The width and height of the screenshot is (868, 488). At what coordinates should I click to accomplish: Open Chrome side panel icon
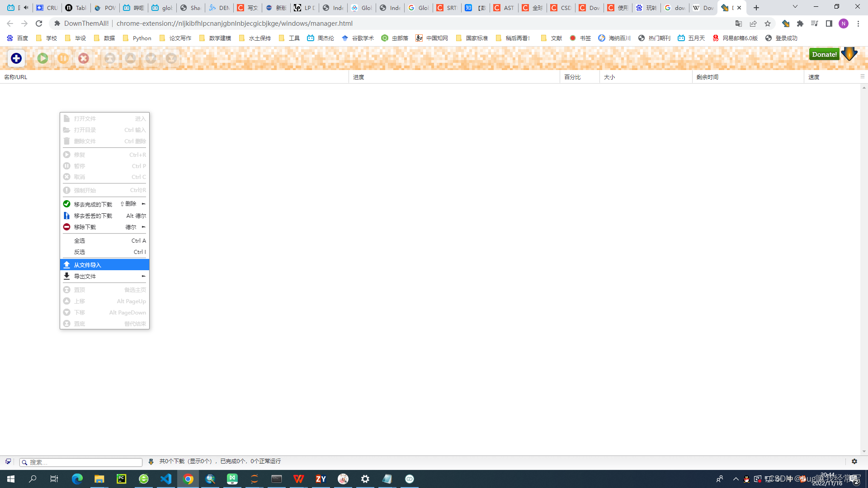(829, 23)
